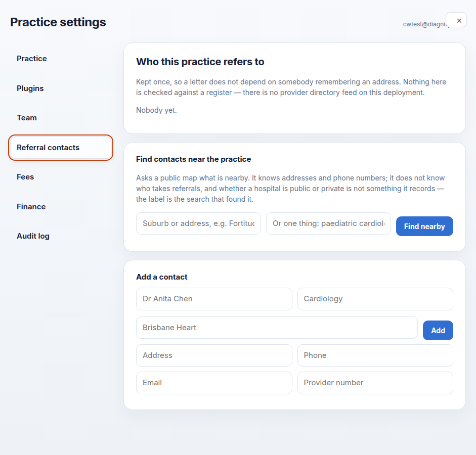Click the 'Find contacts near the practice' heading
The width and height of the screenshot is (476, 455).
193,159
